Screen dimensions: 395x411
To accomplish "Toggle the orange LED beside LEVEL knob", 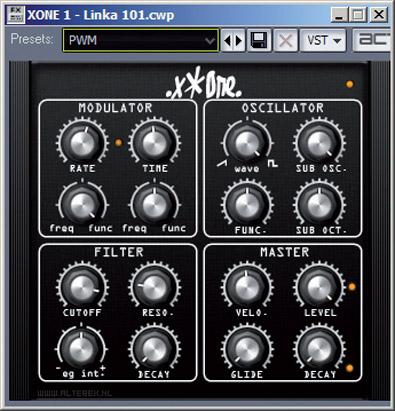I will click(352, 287).
